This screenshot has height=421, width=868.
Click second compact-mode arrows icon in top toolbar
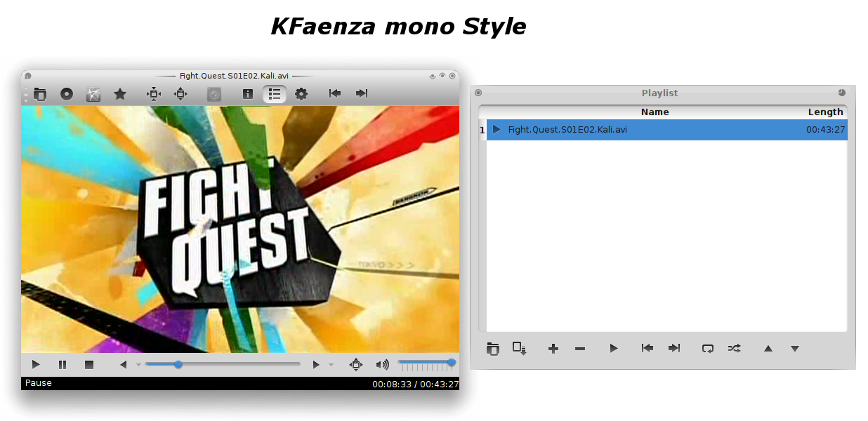click(180, 94)
